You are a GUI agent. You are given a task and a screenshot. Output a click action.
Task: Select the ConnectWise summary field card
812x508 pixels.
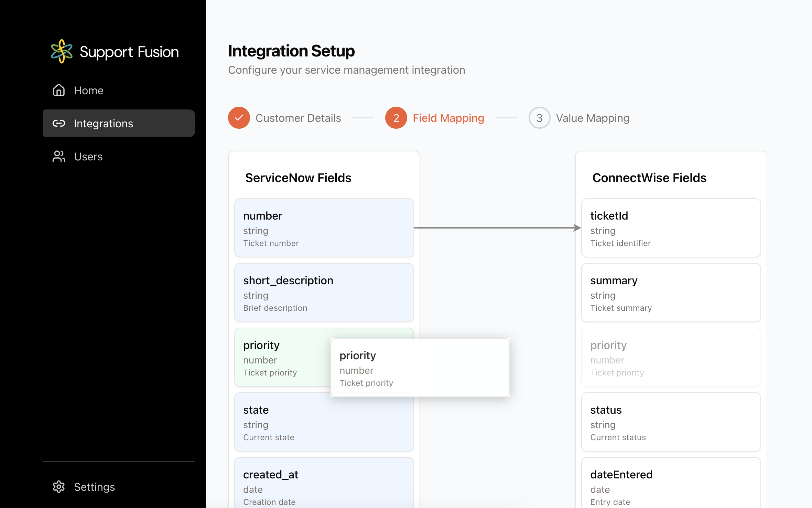point(671,293)
